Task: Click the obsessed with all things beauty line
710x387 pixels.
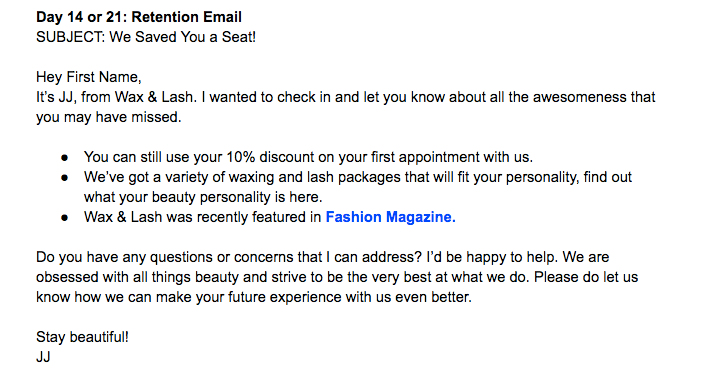Action: pos(337,277)
